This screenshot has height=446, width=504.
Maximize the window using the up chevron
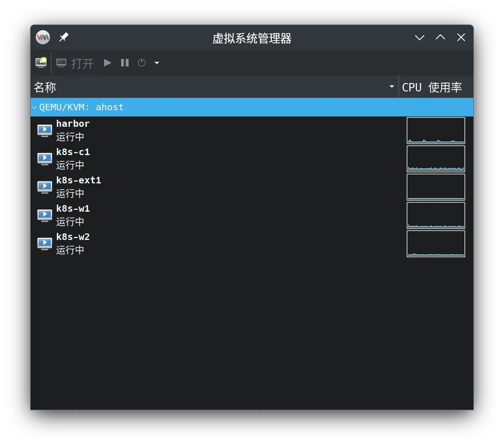(440, 37)
